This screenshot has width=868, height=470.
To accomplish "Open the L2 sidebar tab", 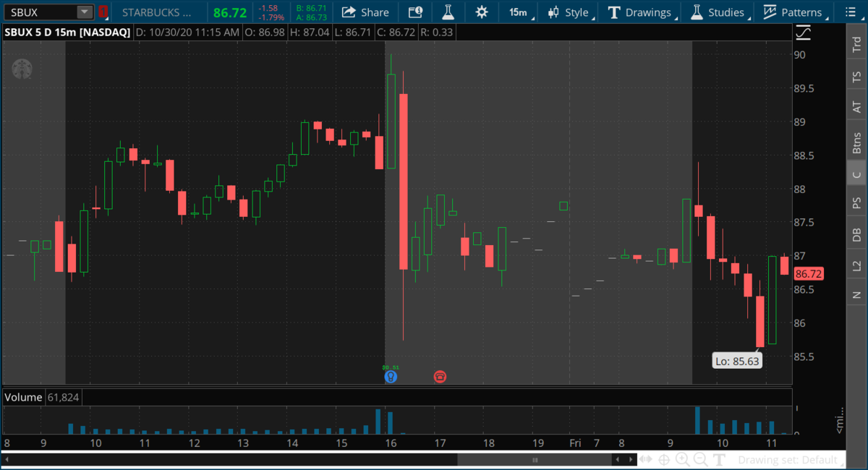I will coord(856,265).
